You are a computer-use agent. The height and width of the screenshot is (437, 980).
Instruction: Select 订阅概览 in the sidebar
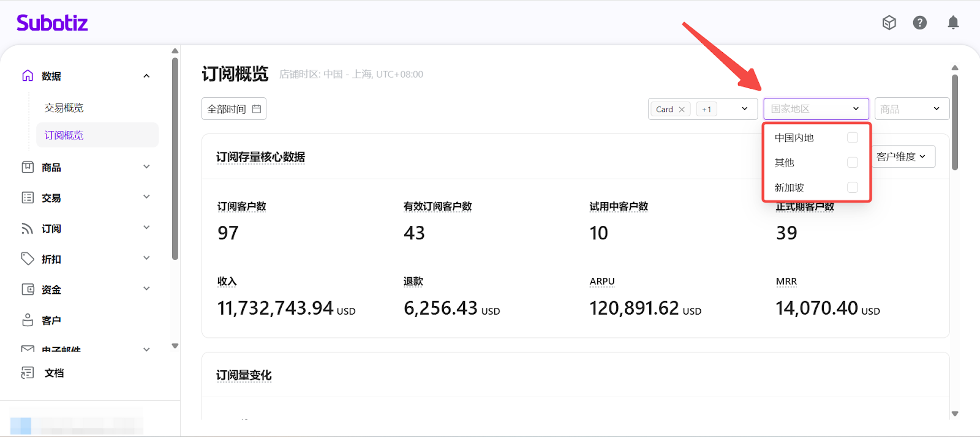tap(64, 135)
